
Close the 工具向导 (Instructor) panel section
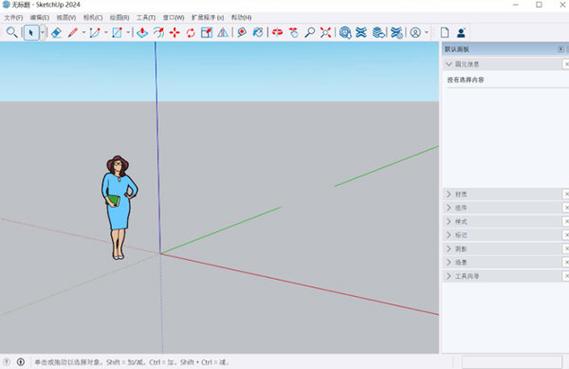point(566,276)
